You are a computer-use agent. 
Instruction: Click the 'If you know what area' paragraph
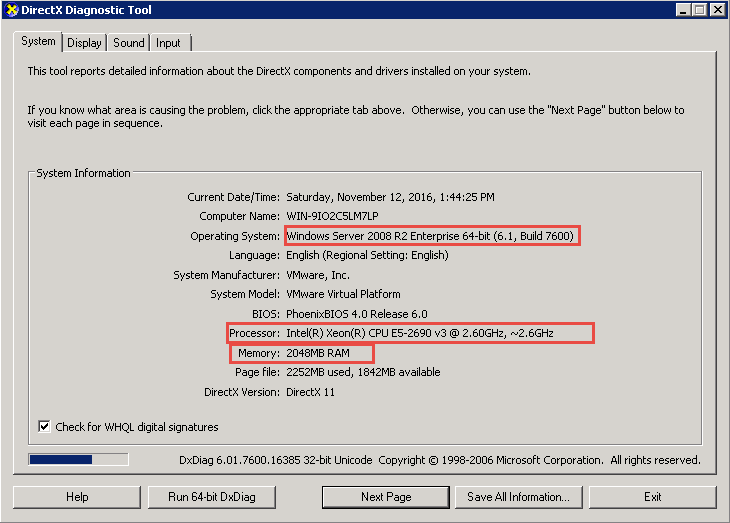coord(356,116)
